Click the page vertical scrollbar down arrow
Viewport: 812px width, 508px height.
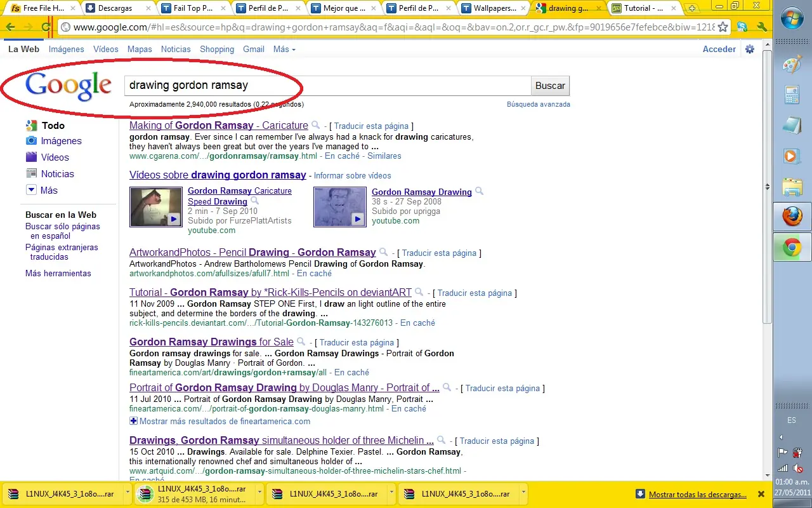(768, 475)
